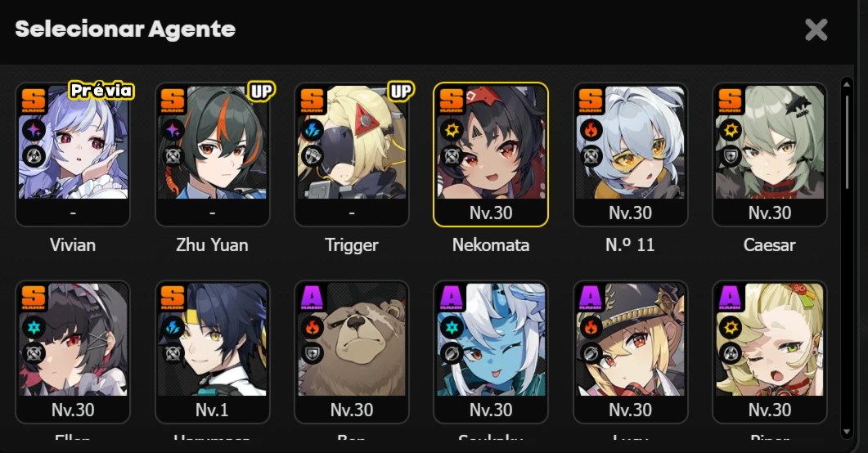The image size is (868, 453).
Task: Select Zhu Yuan agent card
Action: 213,155
